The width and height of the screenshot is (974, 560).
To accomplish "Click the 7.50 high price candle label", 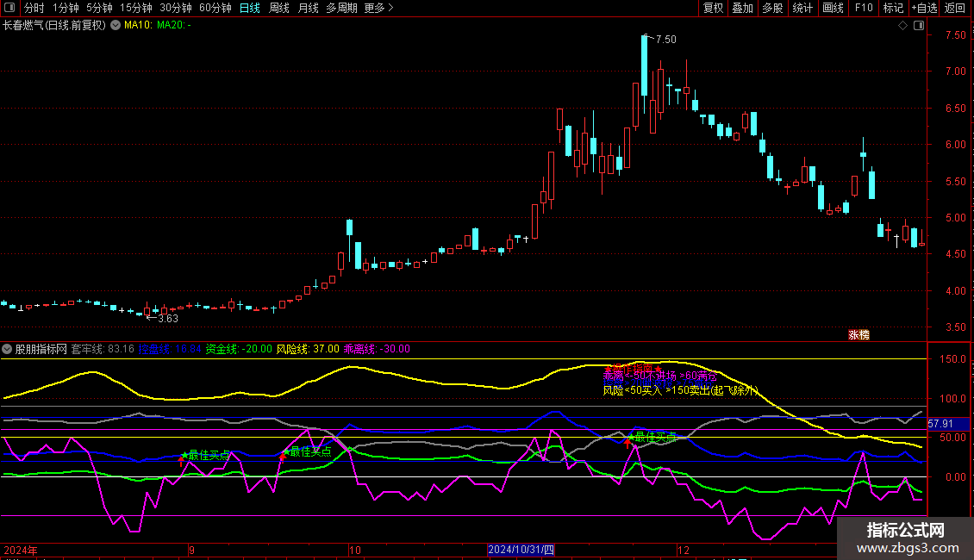I will point(665,40).
